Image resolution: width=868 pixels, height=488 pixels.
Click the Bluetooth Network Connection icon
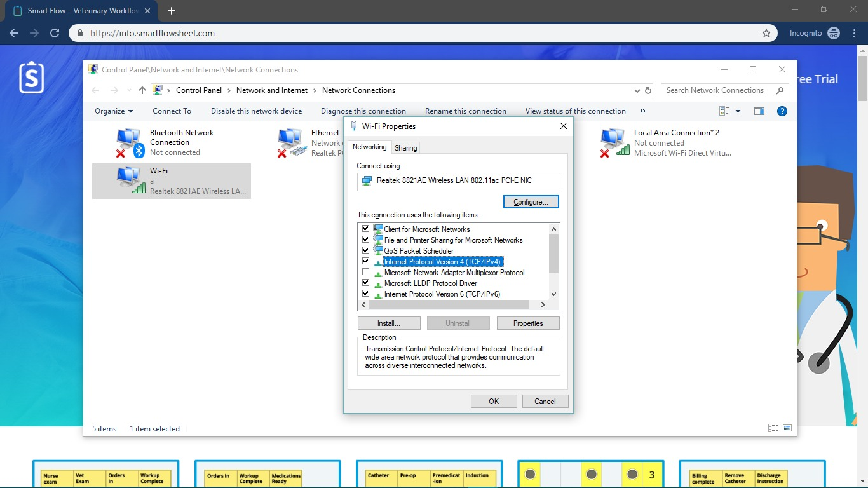coord(130,143)
